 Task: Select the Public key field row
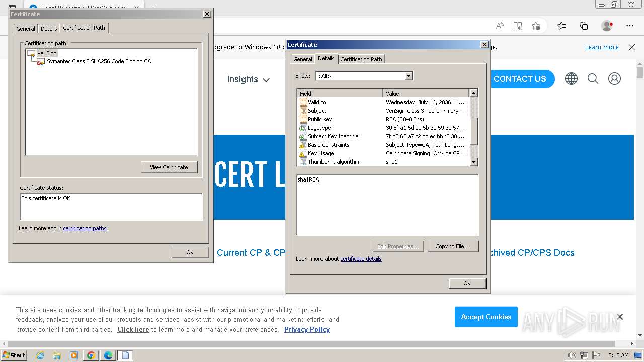coord(383,119)
